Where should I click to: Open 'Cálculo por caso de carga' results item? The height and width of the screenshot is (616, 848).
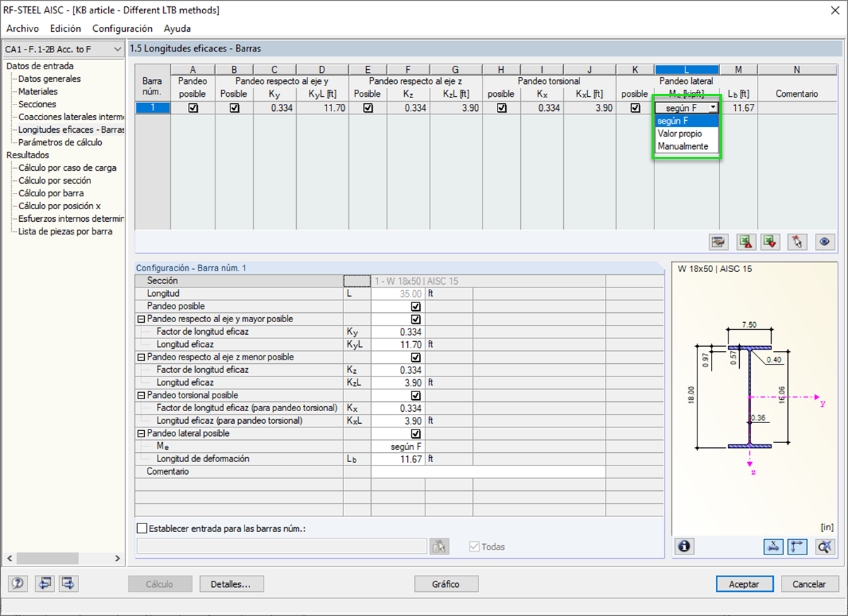68,168
